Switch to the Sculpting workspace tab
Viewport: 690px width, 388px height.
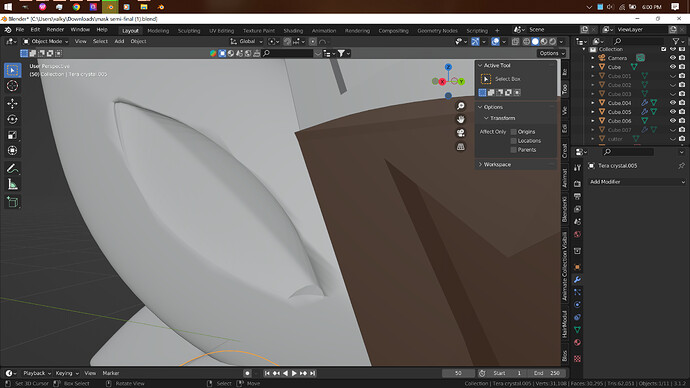coord(189,31)
